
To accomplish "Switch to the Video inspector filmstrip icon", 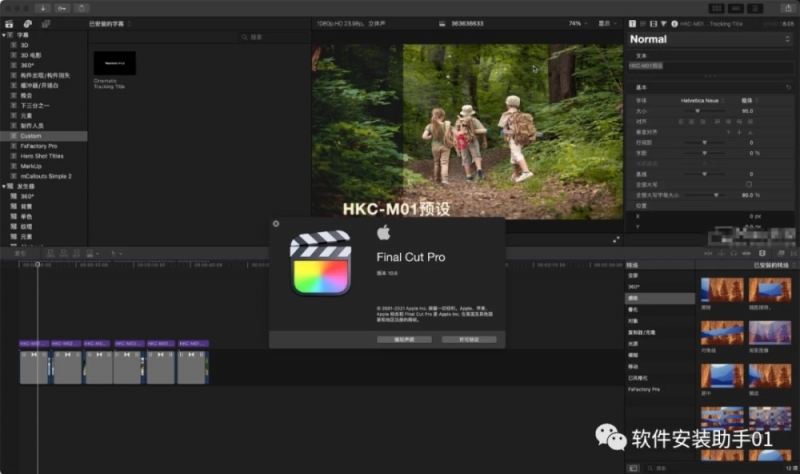I will 653,24.
